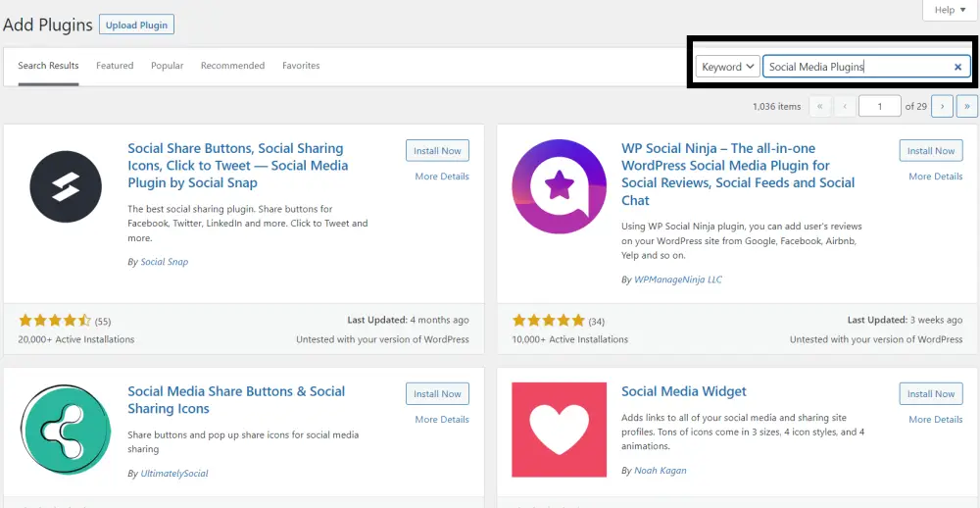Open the UltimatelySocial author link

click(x=174, y=474)
